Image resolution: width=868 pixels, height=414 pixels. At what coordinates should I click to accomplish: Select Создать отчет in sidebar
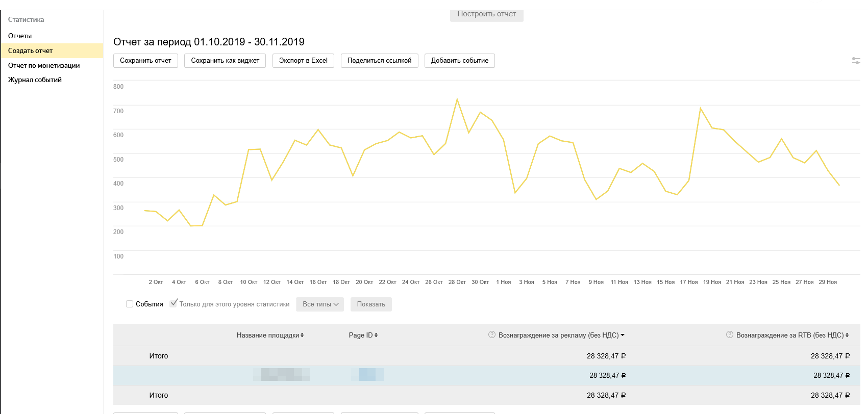point(31,51)
